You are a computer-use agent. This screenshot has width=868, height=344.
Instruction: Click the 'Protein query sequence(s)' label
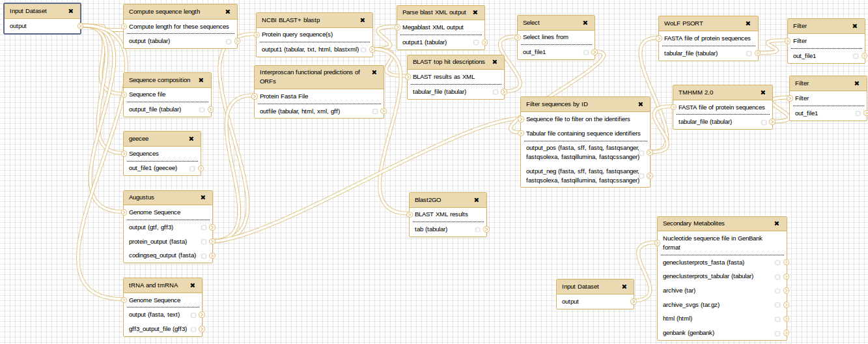click(x=297, y=35)
